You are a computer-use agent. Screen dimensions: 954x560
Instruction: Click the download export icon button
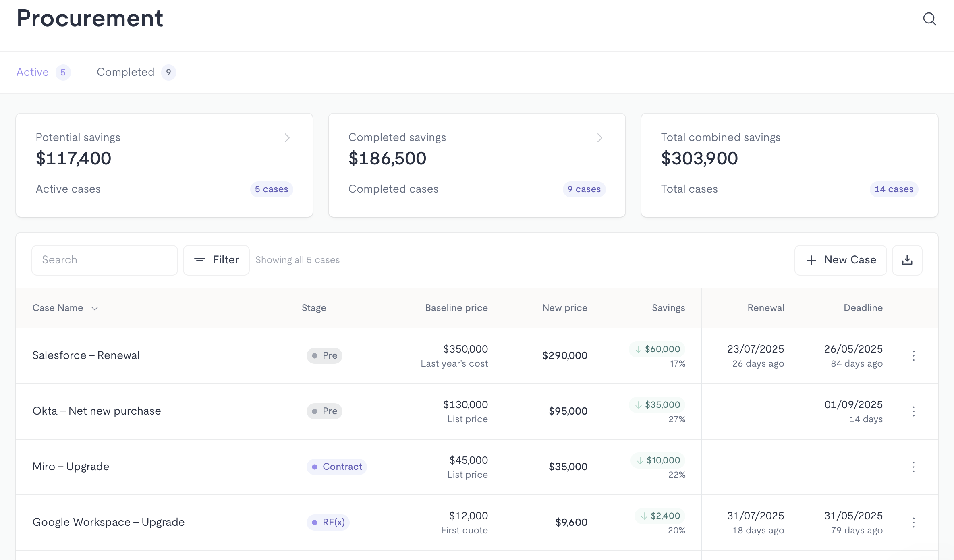point(907,260)
